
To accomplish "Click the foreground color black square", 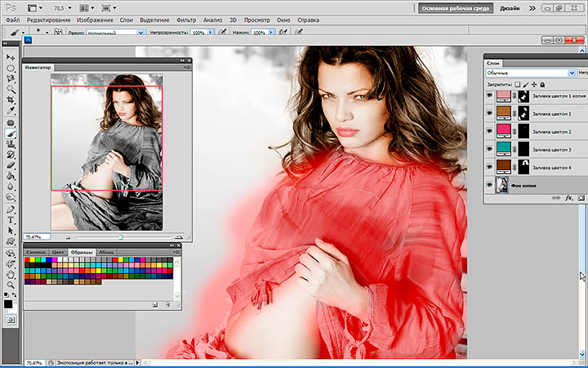I will pyautogui.click(x=8, y=304).
